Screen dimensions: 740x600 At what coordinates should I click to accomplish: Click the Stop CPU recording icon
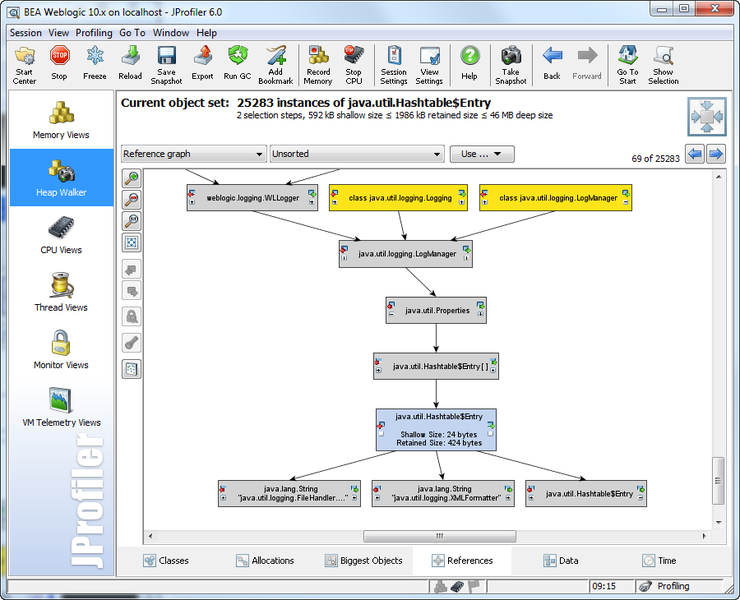[353, 65]
